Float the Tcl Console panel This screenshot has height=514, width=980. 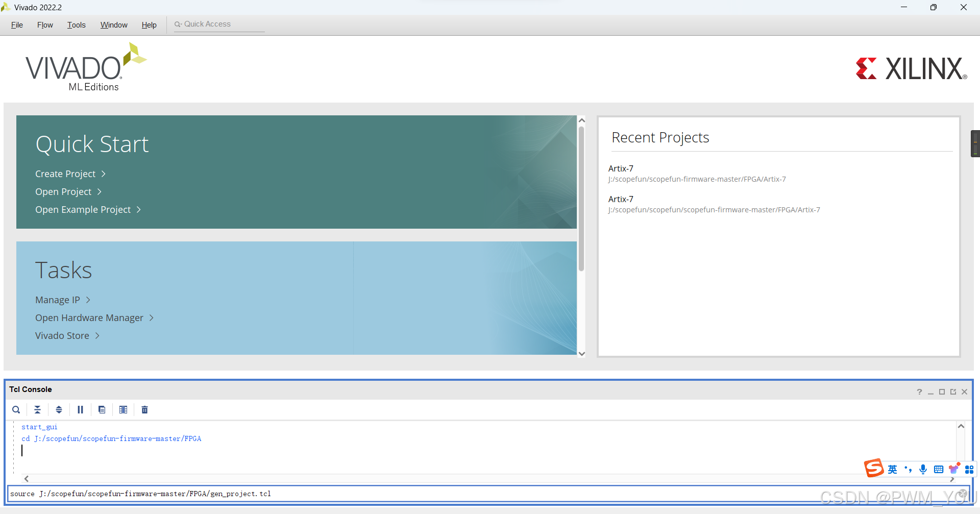click(953, 391)
